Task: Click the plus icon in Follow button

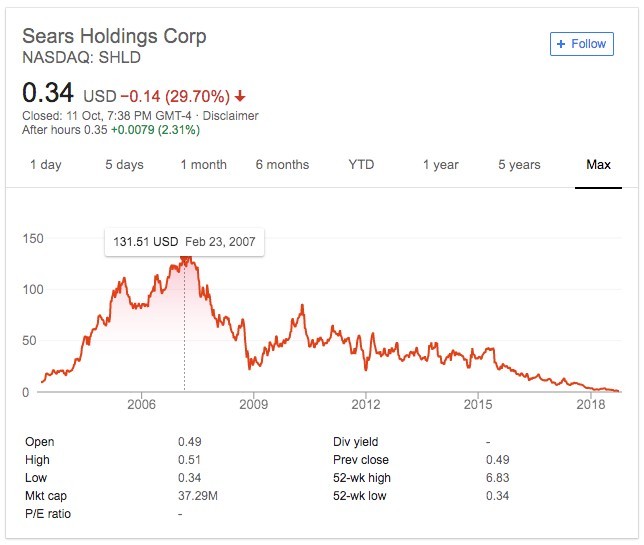Action: pos(561,44)
